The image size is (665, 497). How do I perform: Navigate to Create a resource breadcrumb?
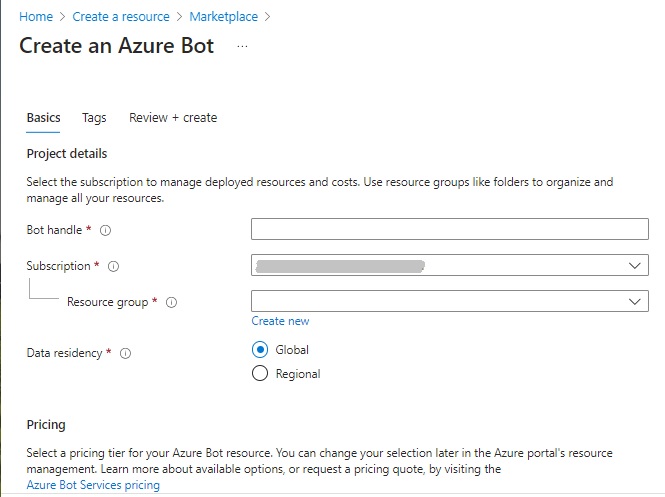click(x=121, y=17)
